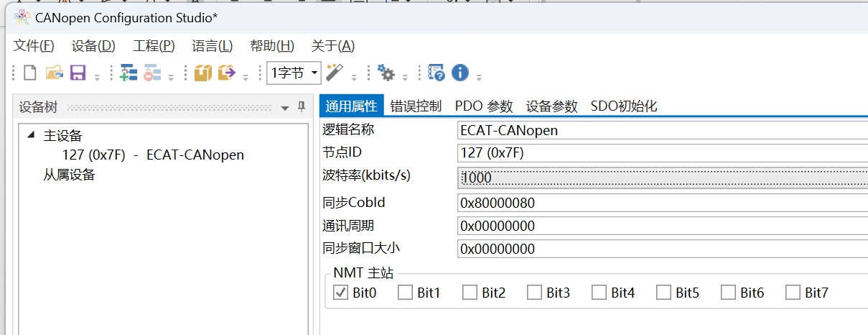Check the Bit3 checkbox

535,293
